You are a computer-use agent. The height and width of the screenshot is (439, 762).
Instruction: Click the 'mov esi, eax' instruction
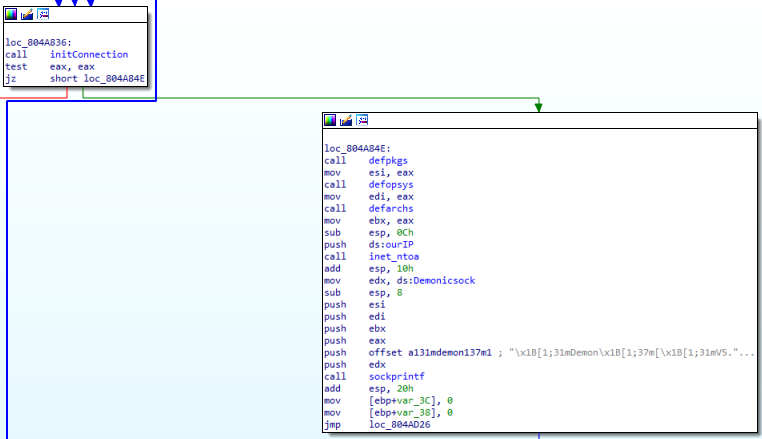coord(369,173)
